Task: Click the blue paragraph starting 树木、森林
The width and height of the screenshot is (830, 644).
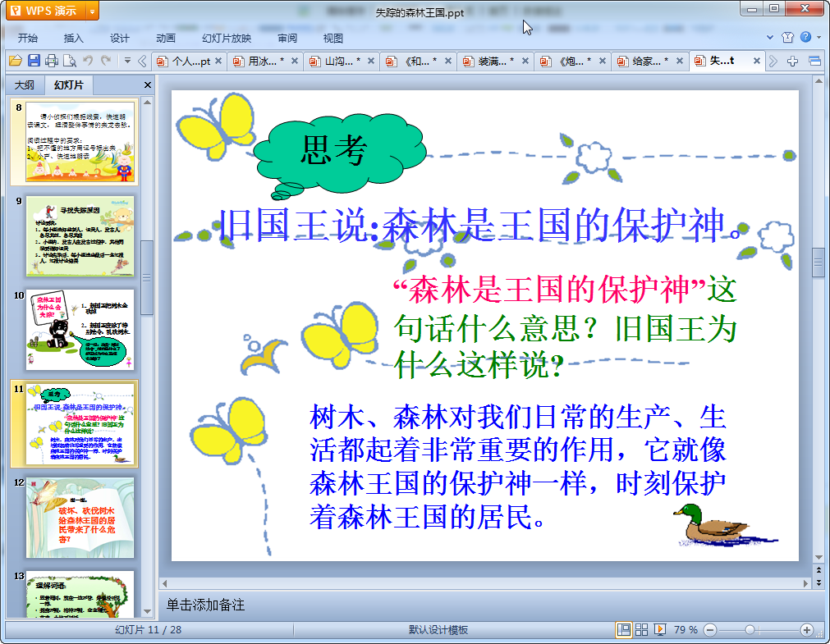Action: 518,468
